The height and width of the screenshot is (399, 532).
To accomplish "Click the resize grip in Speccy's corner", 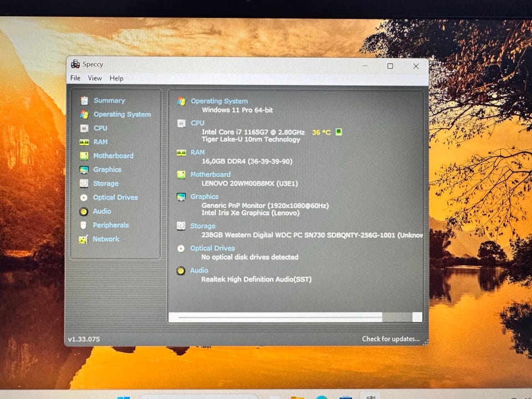I will click(x=425, y=342).
